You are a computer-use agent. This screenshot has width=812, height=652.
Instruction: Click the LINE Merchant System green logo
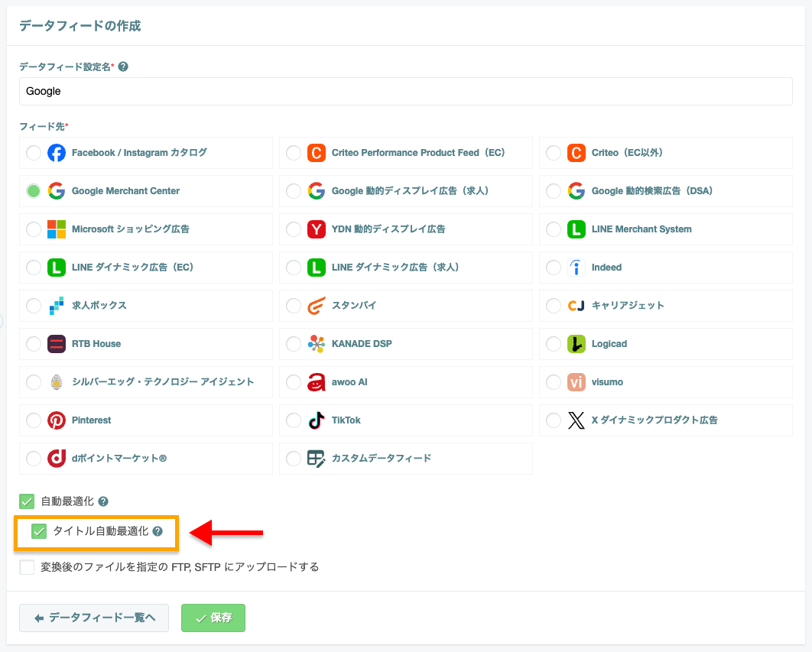pyautogui.click(x=577, y=229)
